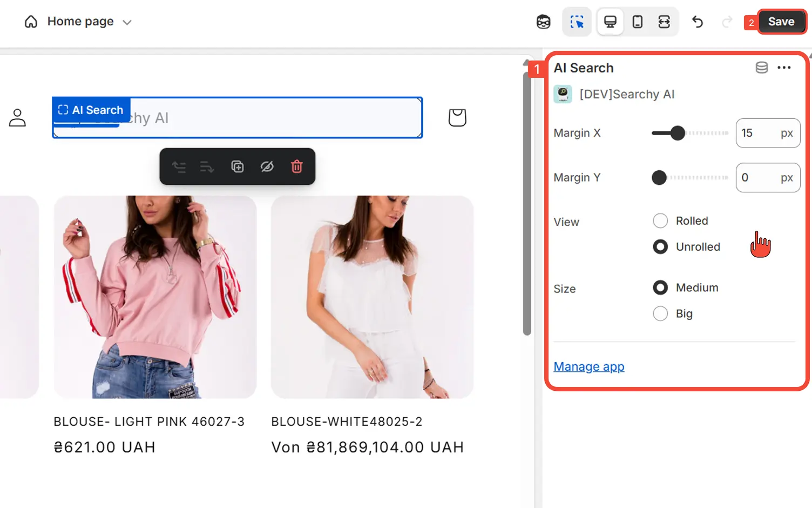Duplicate the AI Search block
This screenshot has width=812, height=508.
(238, 166)
